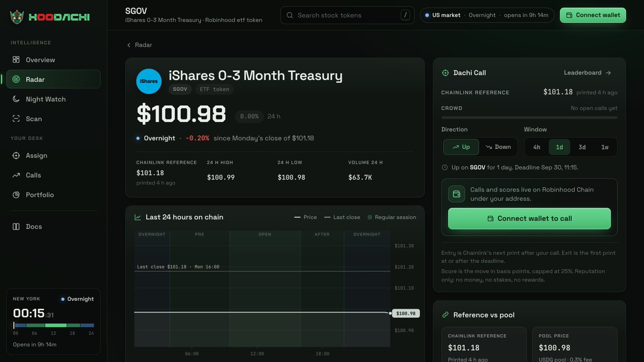This screenshot has width=644, height=362.
Task: Click Connect wallet to call button
Action: (529, 218)
